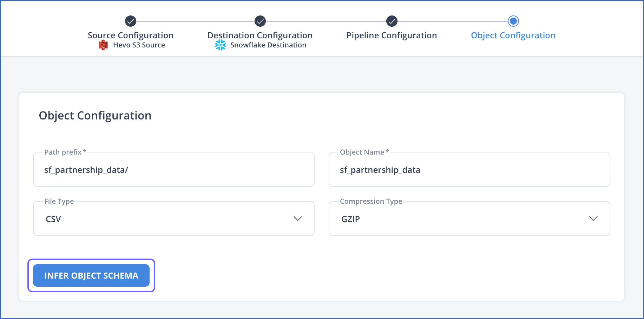This screenshot has width=644, height=319.
Task: Expand File Type with its chevron arrow
Action: click(x=298, y=219)
